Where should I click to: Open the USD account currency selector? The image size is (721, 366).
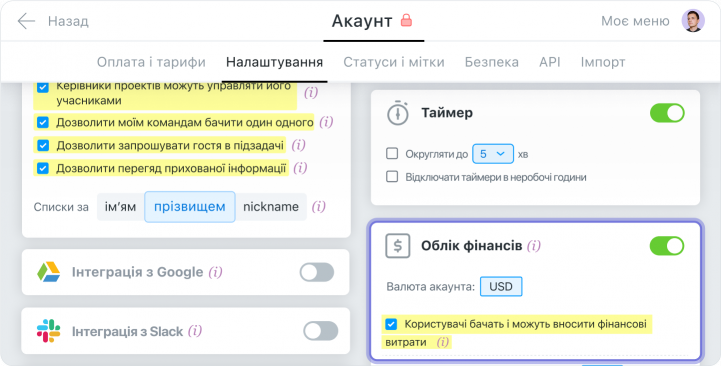pyautogui.click(x=501, y=286)
